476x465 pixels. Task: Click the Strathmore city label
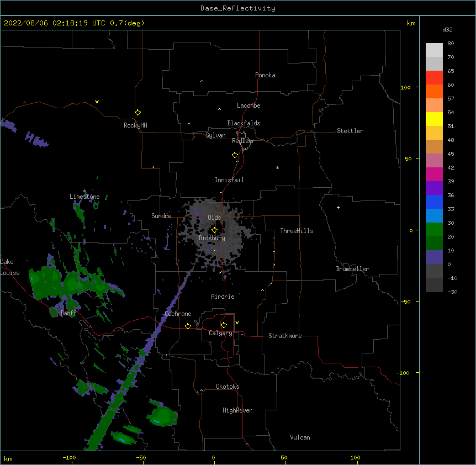tap(285, 336)
